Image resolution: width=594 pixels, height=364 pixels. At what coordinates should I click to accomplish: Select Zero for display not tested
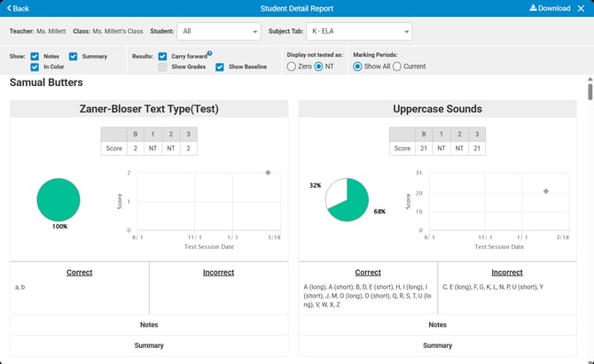coord(292,66)
